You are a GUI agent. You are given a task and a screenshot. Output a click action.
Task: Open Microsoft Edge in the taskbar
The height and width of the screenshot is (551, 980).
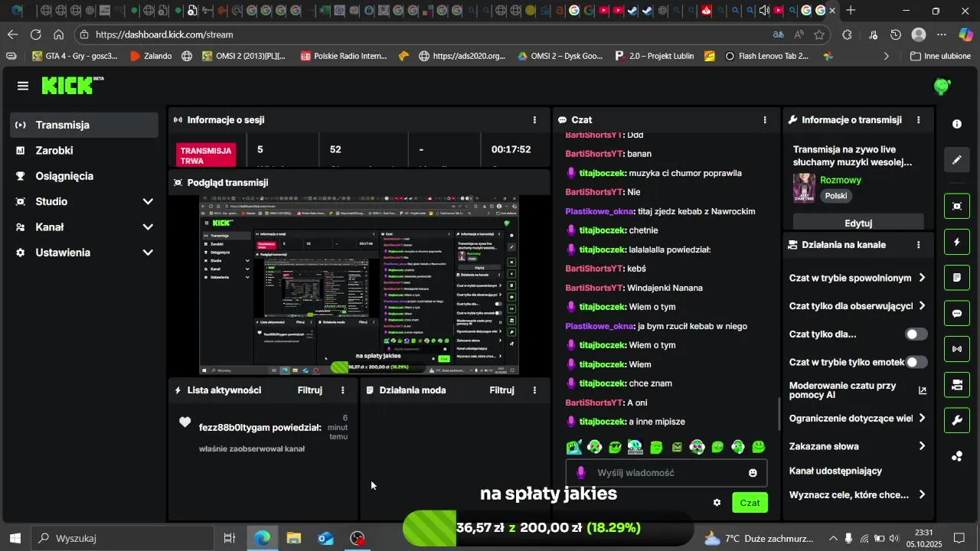[262, 538]
